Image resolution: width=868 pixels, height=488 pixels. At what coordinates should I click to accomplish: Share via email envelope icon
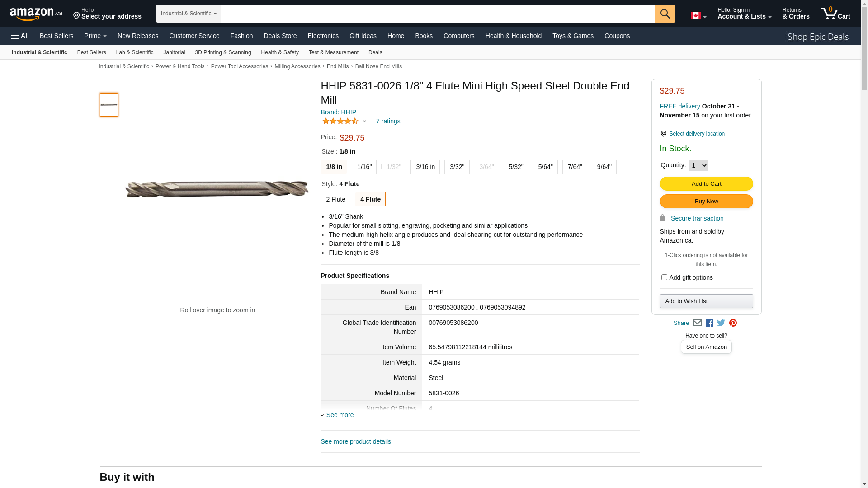[x=697, y=323]
